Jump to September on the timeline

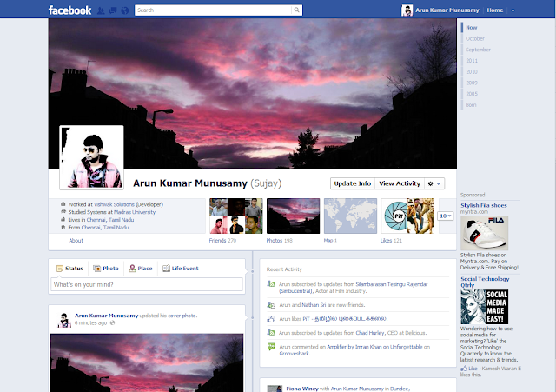coord(478,50)
